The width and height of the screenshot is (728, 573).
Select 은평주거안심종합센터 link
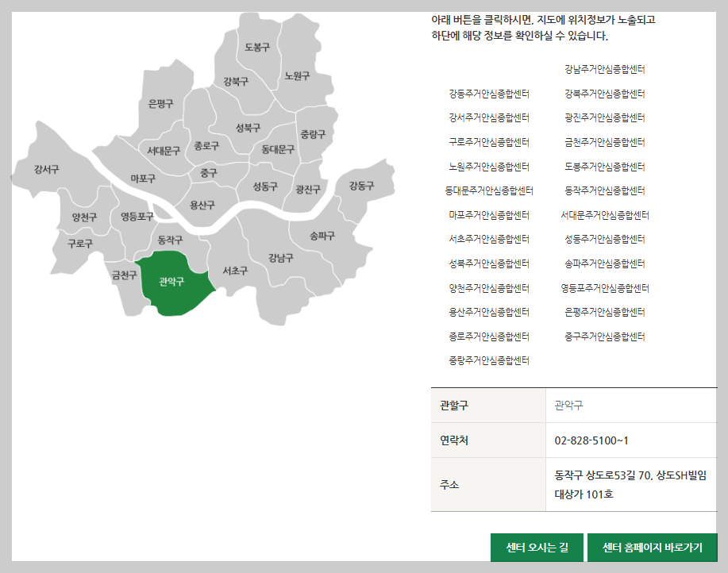607,311
